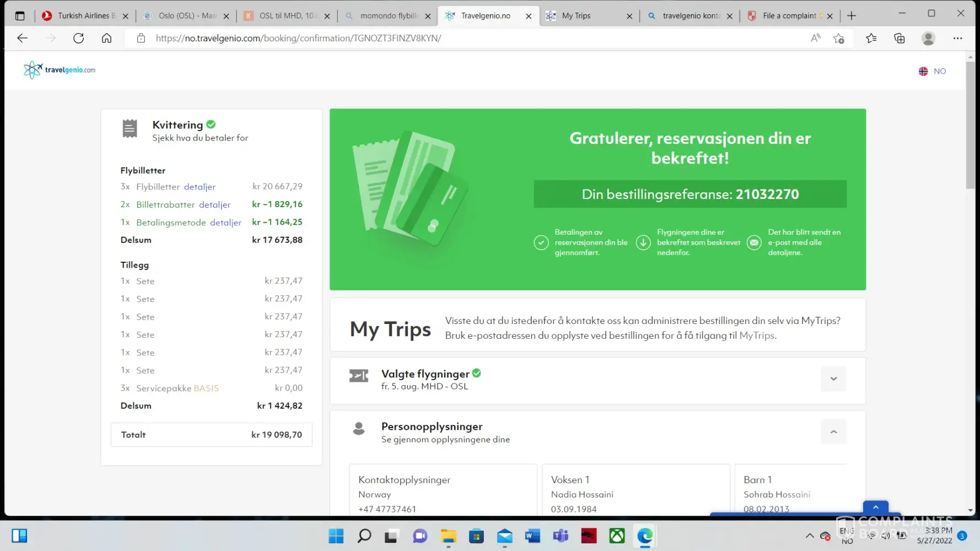
Task: Open the browser profile menu
Action: pyautogui.click(x=928, y=38)
